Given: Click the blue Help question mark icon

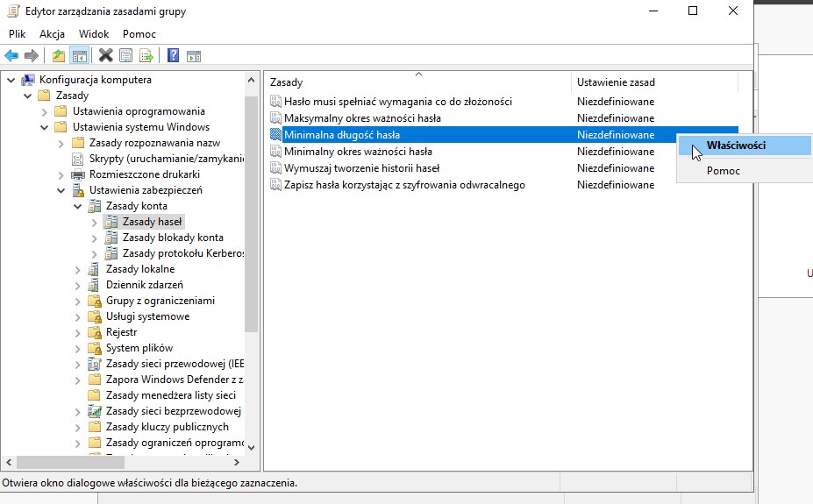Looking at the screenshot, I should coord(174,56).
